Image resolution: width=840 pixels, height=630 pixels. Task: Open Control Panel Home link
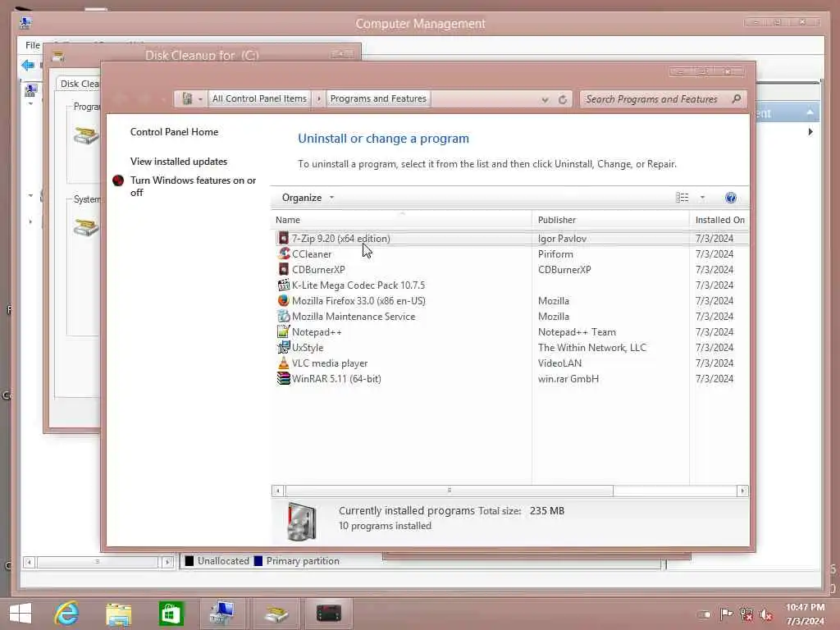[x=174, y=132]
